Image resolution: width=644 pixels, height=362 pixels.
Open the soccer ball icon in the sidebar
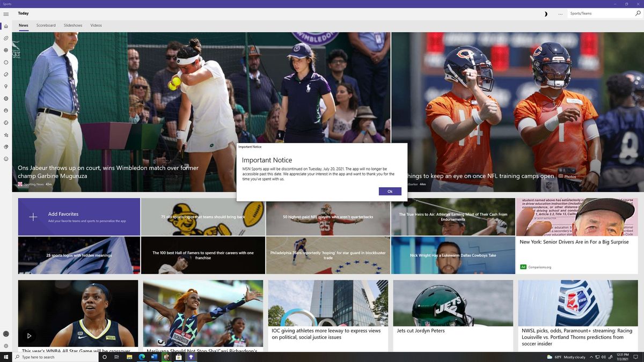5,99
